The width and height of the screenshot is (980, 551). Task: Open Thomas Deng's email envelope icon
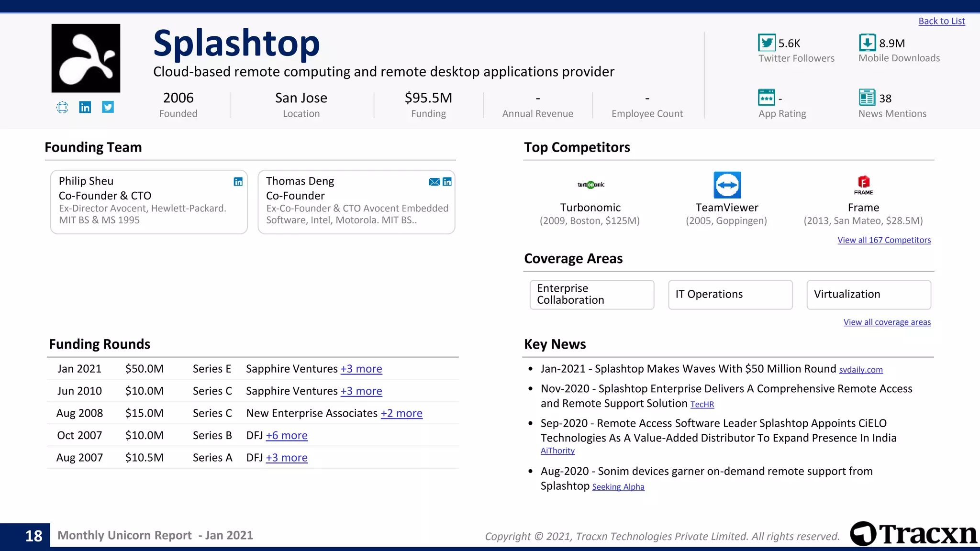click(434, 182)
